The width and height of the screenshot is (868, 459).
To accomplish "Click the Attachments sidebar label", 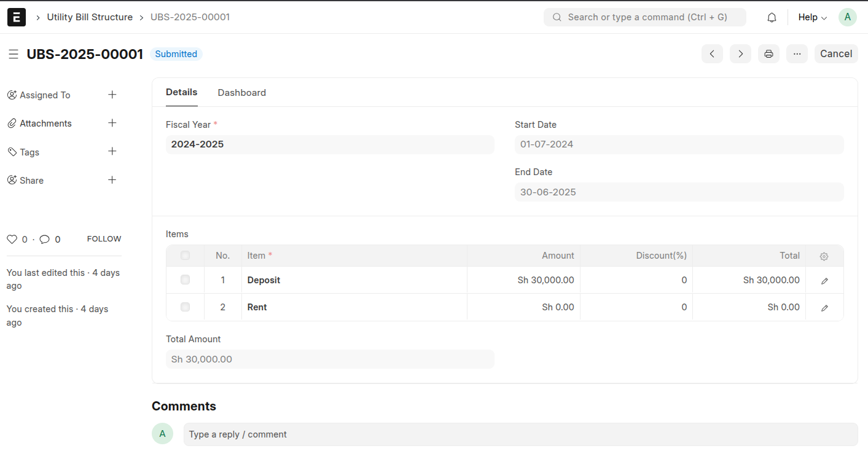I will pos(45,124).
